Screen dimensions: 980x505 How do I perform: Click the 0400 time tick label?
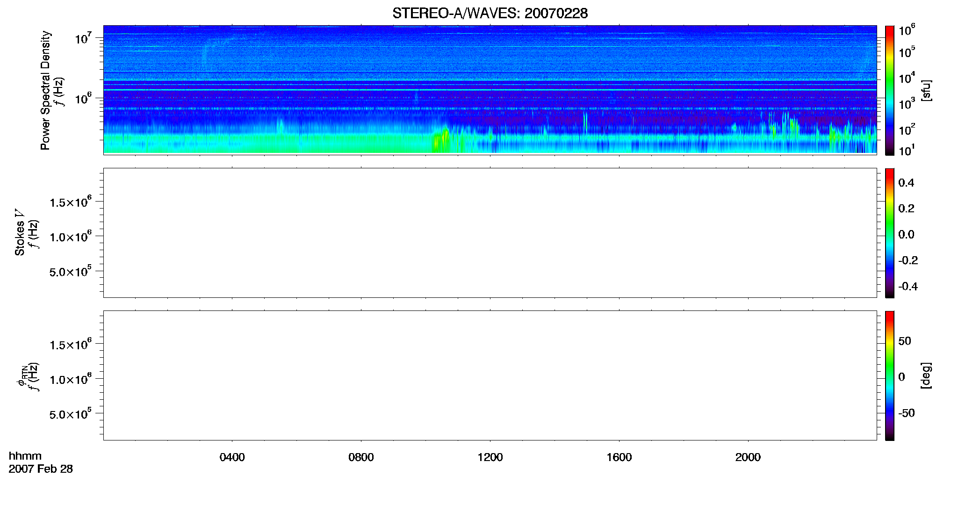click(232, 457)
